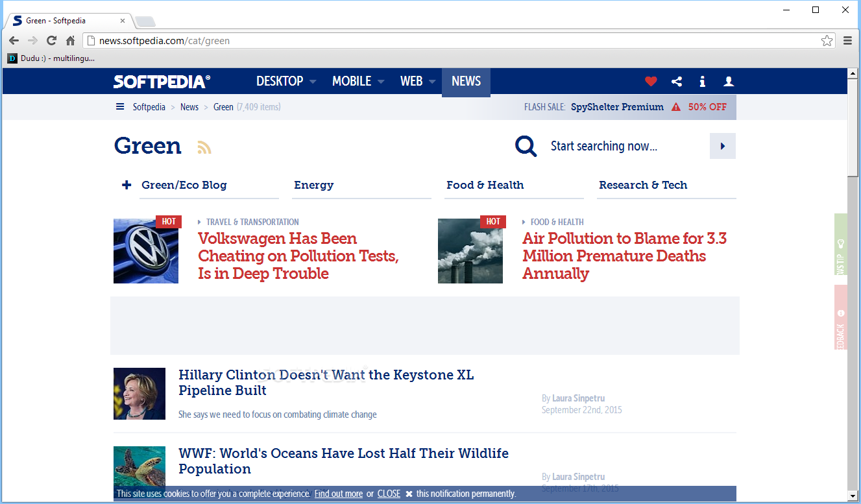
Task: Click the sea turtle thumbnail
Action: pos(139,466)
